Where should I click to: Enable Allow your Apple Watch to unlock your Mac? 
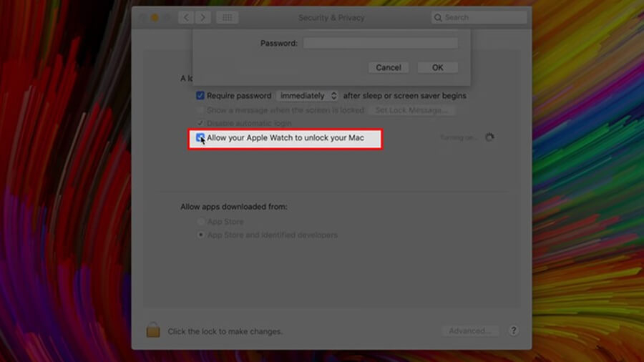point(200,137)
